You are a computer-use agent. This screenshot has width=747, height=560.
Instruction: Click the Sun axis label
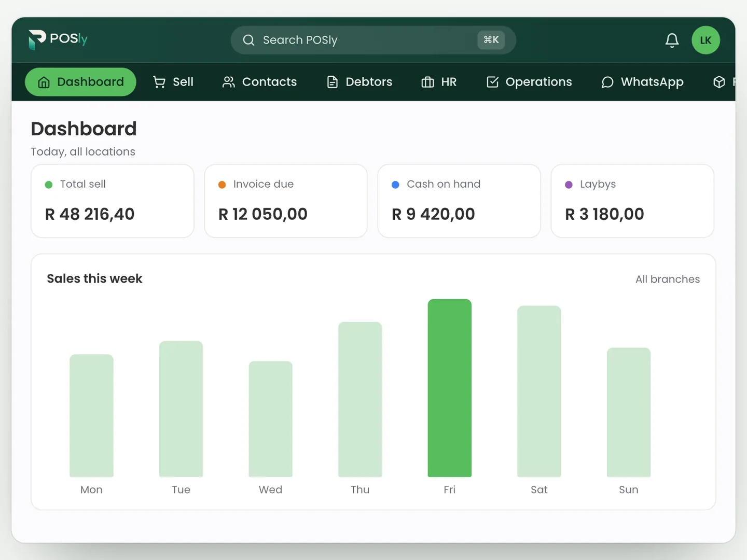629,489
